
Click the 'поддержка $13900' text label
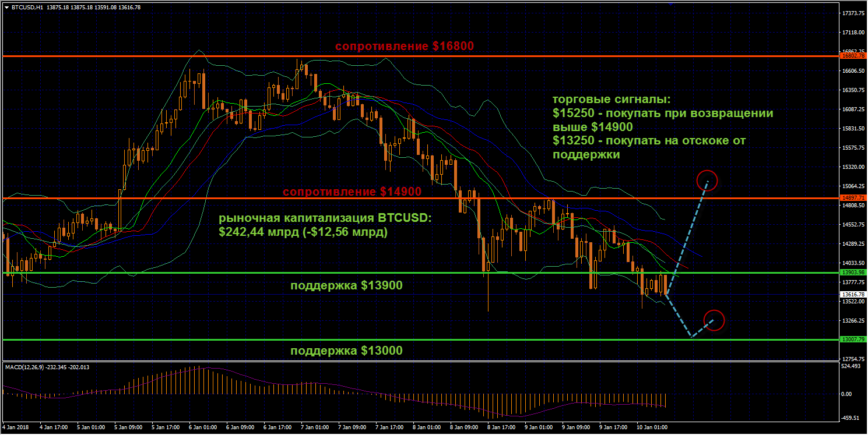point(346,285)
